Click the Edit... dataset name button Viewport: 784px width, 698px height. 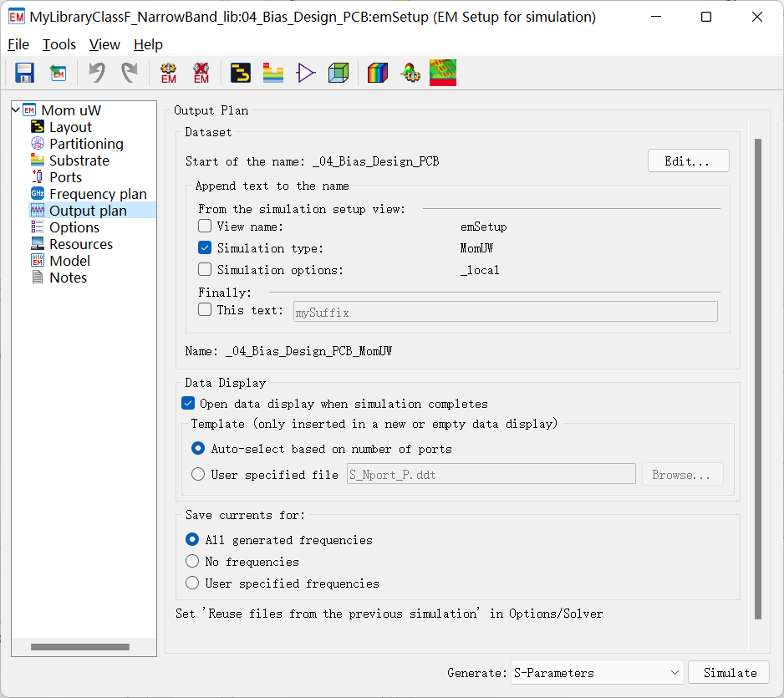(x=688, y=161)
